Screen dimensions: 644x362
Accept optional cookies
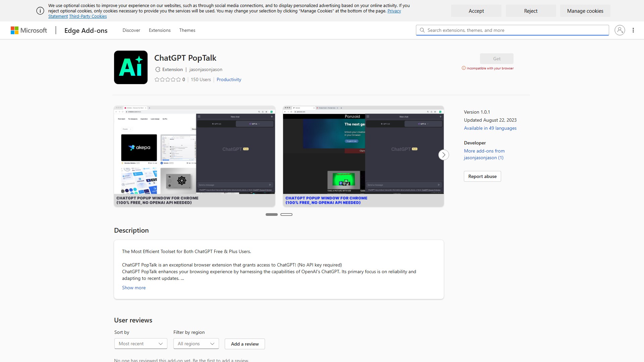[x=476, y=11]
